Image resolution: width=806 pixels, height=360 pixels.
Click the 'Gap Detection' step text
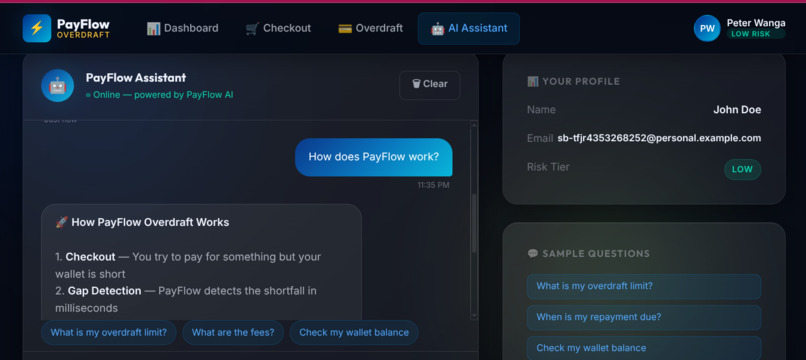click(104, 291)
